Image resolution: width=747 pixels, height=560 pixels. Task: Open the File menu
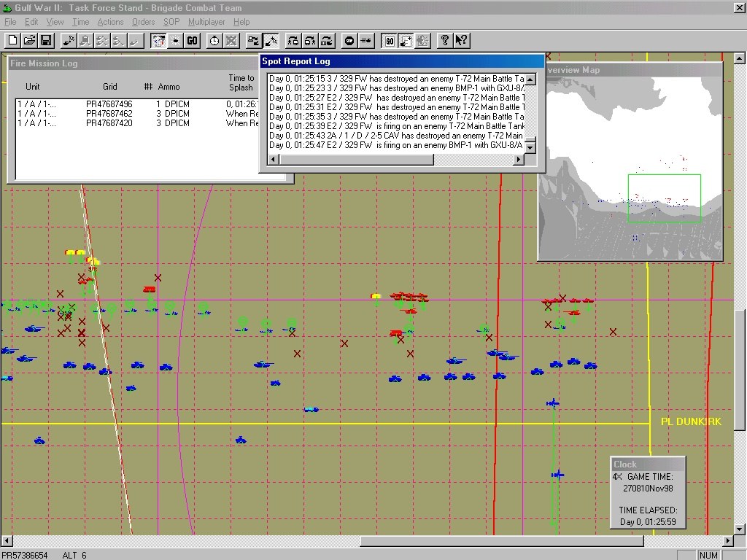point(10,22)
